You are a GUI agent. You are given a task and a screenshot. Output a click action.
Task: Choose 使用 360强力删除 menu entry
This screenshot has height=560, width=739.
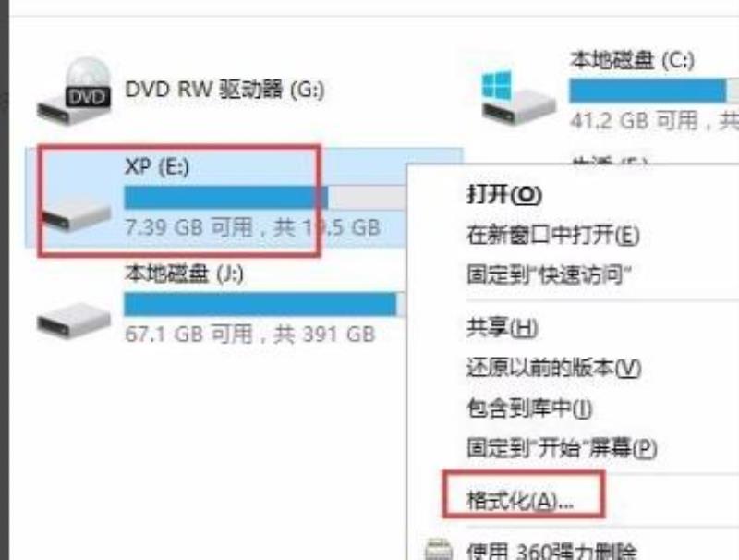point(551,551)
